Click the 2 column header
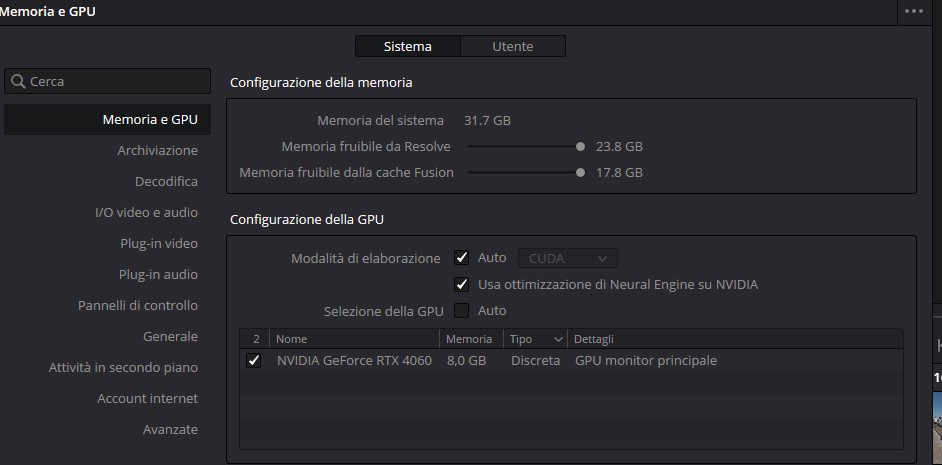942x465 pixels. [255, 339]
